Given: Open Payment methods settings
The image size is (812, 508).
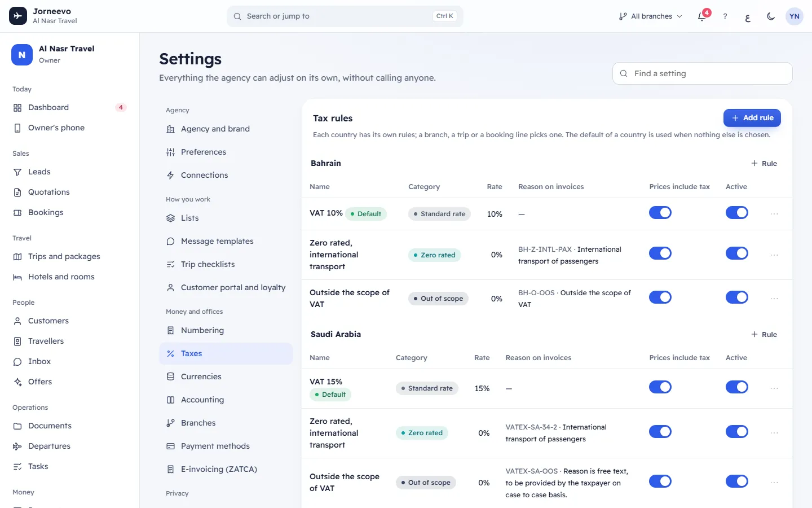Looking at the screenshot, I should (x=226, y=446).
